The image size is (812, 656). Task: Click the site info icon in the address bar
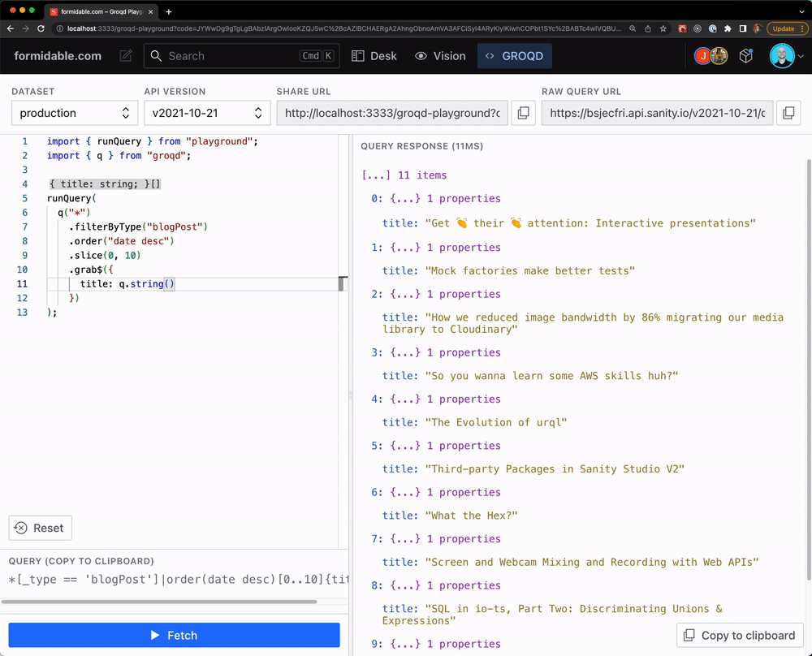click(59, 28)
